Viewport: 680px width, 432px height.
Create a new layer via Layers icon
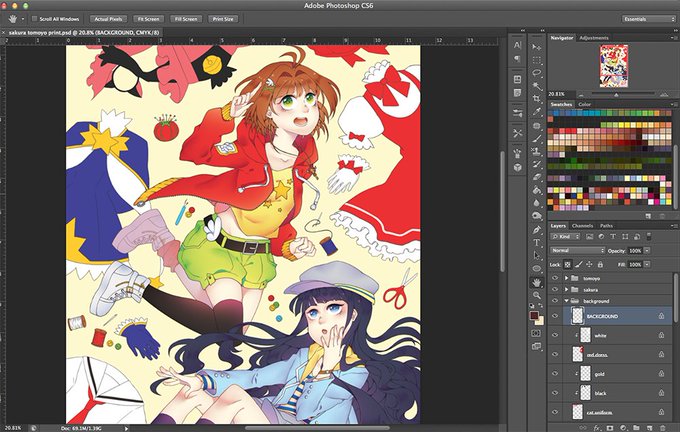[649, 428]
